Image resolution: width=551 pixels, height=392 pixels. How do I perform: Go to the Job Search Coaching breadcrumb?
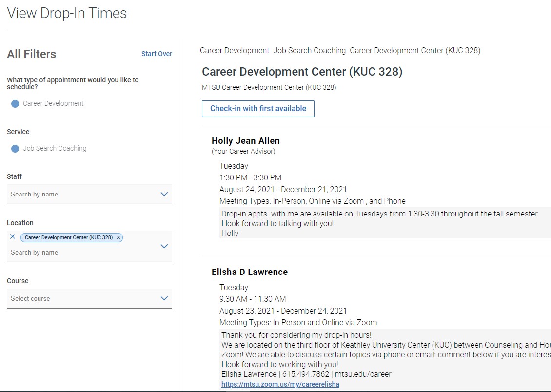click(309, 50)
